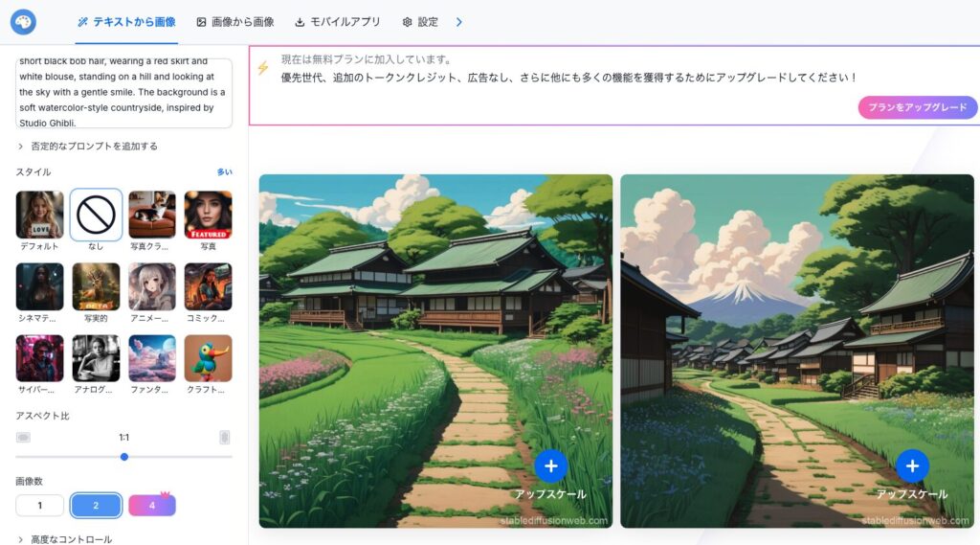Expand 否定的なプロンプトを追加する section

pyautogui.click(x=86, y=147)
